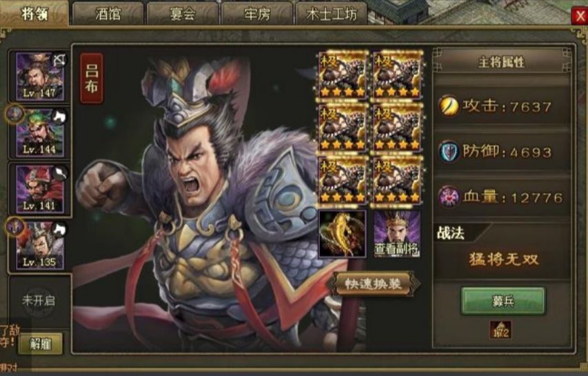Select the Lv. 147 general portrait
Viewport: 588px width, 376px height.
click(x=40, y=77)
